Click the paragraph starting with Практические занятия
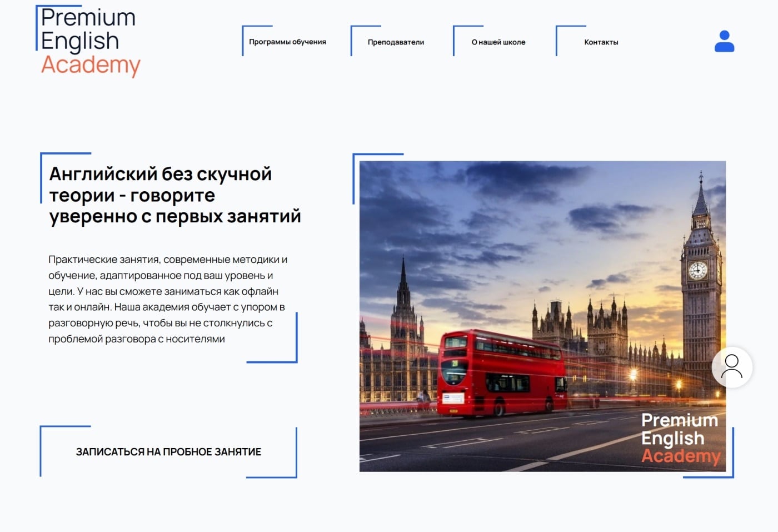 coord(168,299)
